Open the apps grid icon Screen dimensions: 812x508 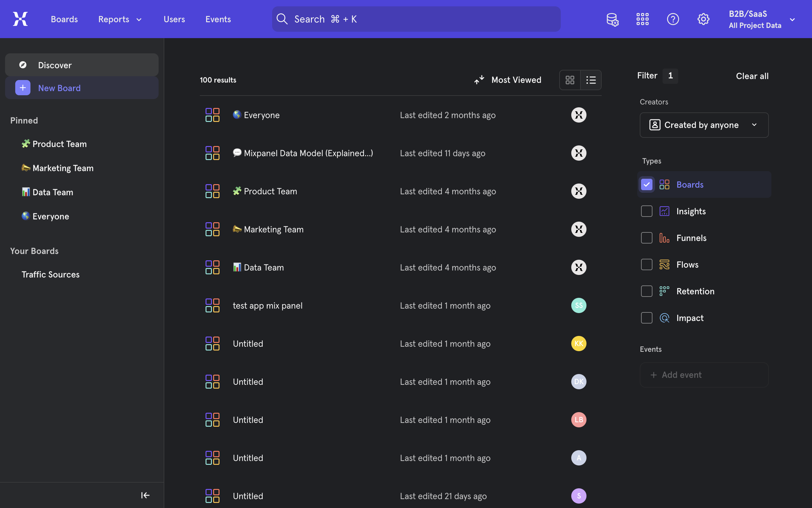[x=643, y=19]
